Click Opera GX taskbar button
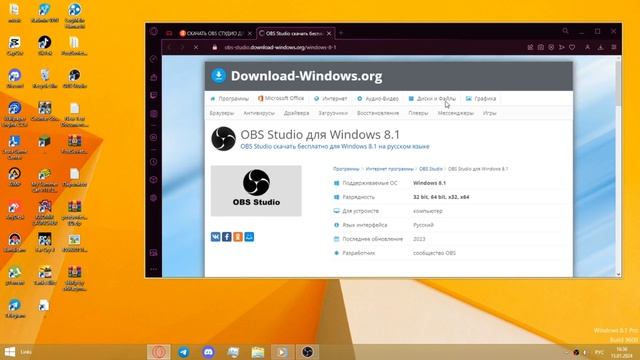The width and height of the screenshot is (640, 360). click(159, 352)
